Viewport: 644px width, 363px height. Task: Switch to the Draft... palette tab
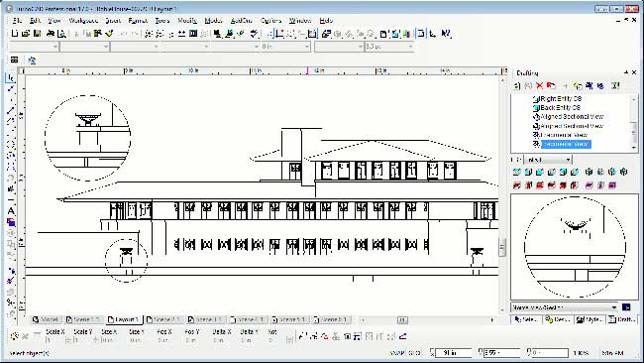pyautogui.click(x=622, y=319)
